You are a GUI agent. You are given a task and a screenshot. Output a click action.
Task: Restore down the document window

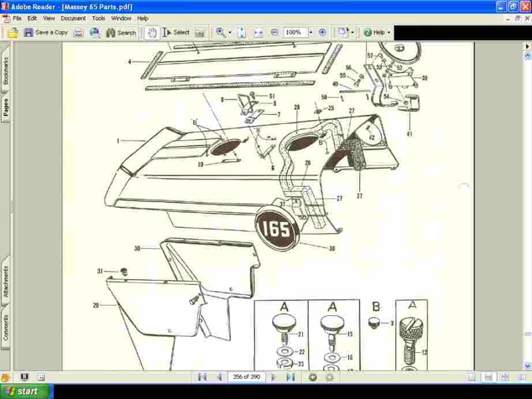pos(518,19)
